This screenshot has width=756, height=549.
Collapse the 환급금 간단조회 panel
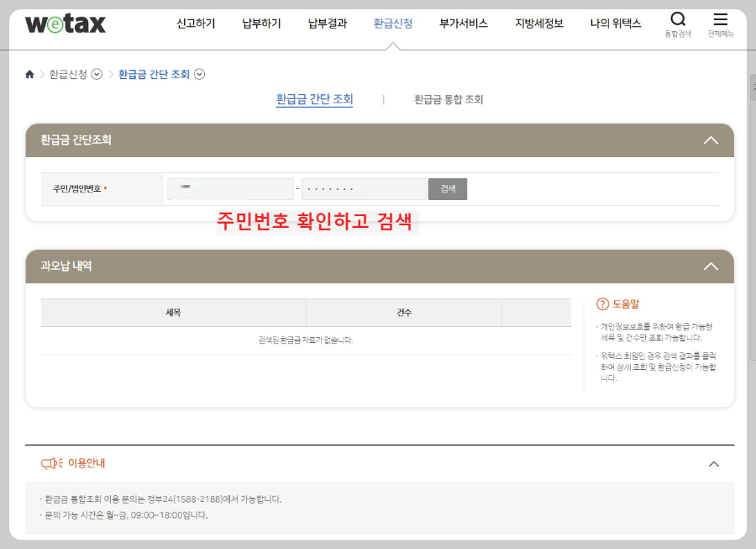711,141
